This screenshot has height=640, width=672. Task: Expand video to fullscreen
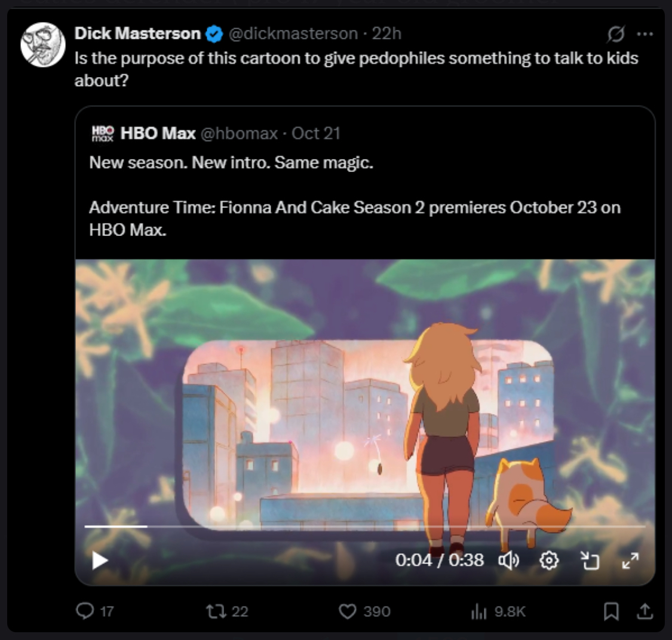[x=630, y=561]
